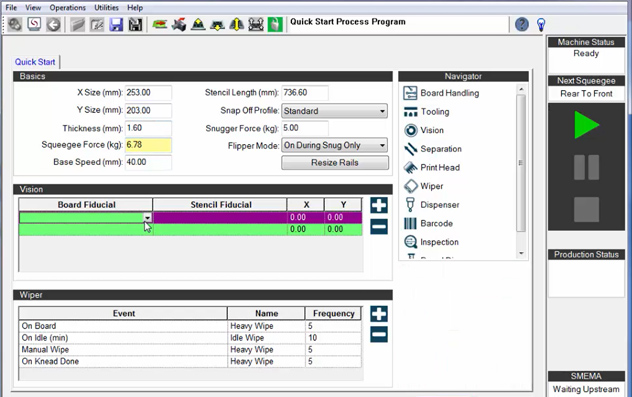Image resolution: width=632 pixels, height=397 pixels.
Task: Click the gray gears toolbar icon
Action: (15, 25)
